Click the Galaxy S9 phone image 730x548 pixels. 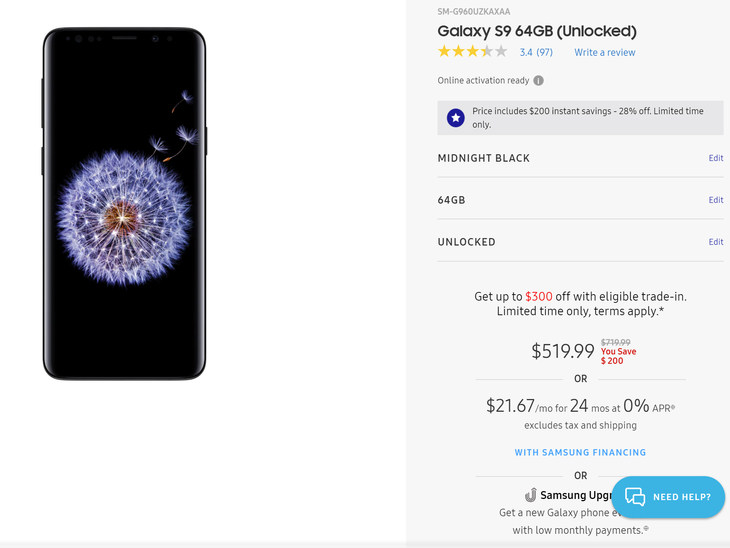tap(124, 203)
